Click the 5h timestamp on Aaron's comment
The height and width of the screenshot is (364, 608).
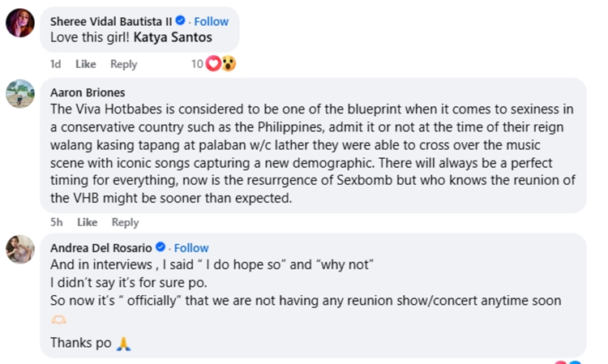57,222
